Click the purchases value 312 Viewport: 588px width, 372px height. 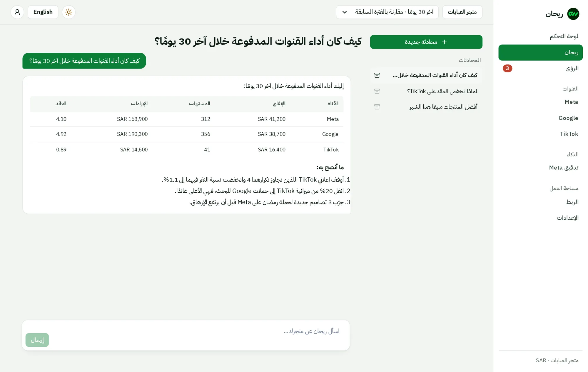click(206, 119)
